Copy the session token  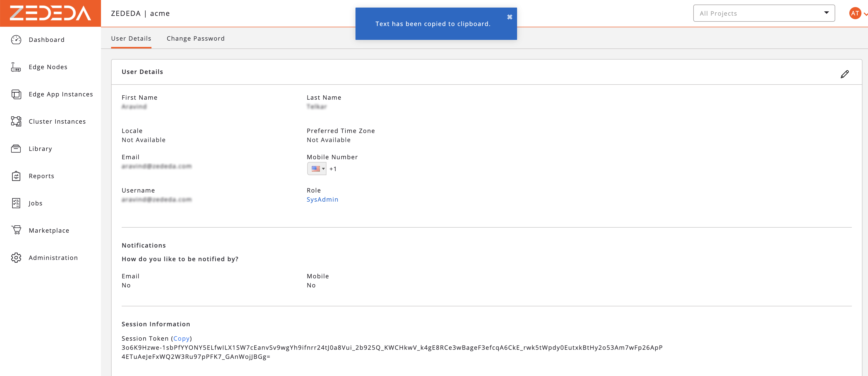click(x=181, y=338)
